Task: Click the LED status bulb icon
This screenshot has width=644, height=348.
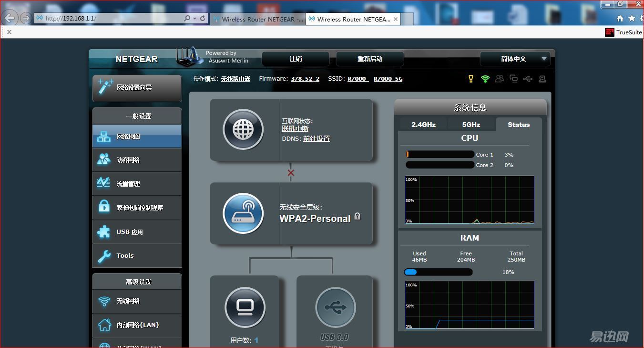Action: (x=471, y=79)
